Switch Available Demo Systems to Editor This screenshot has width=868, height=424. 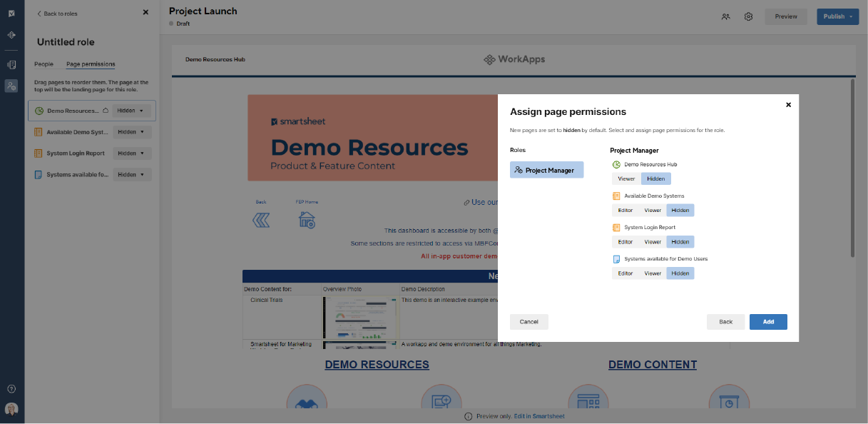click(625, 210)
